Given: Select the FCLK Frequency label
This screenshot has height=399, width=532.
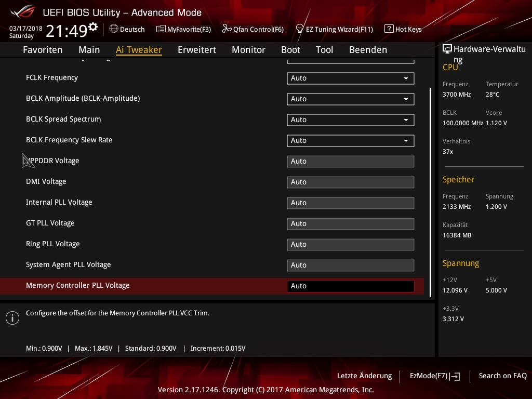Looking at the screenshot, I should [x=52, y=78].
